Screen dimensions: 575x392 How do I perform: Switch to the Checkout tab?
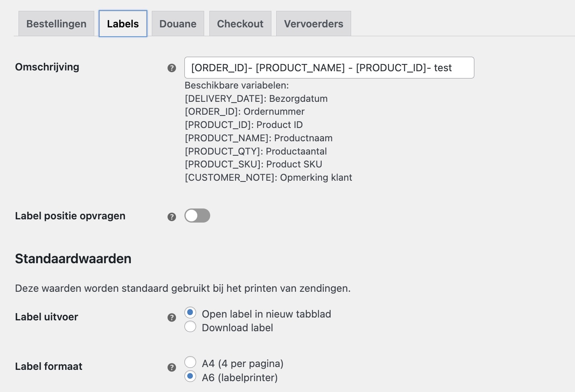tap(240, 23)
